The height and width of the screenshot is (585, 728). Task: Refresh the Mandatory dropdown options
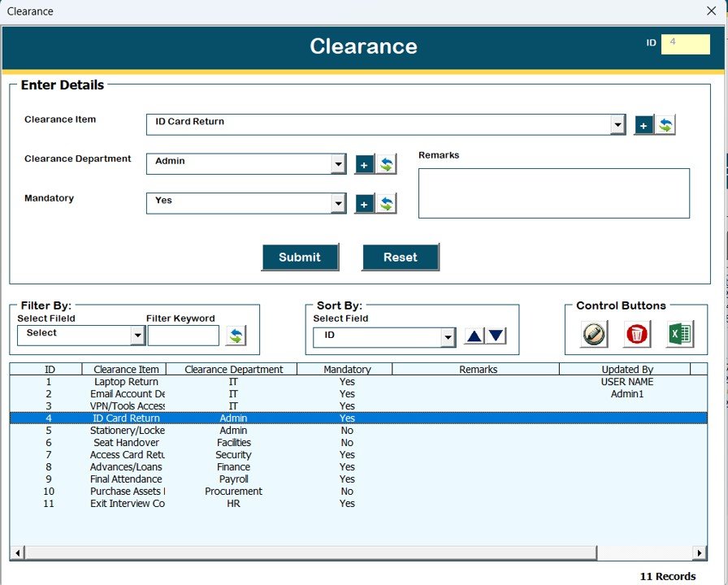tap(385, 203)
